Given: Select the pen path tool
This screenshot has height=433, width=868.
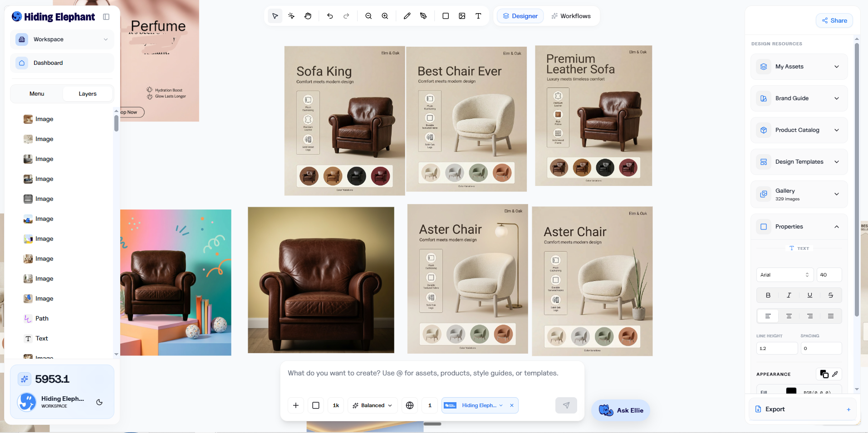Looking at the screenshot, I should (423, 16).
